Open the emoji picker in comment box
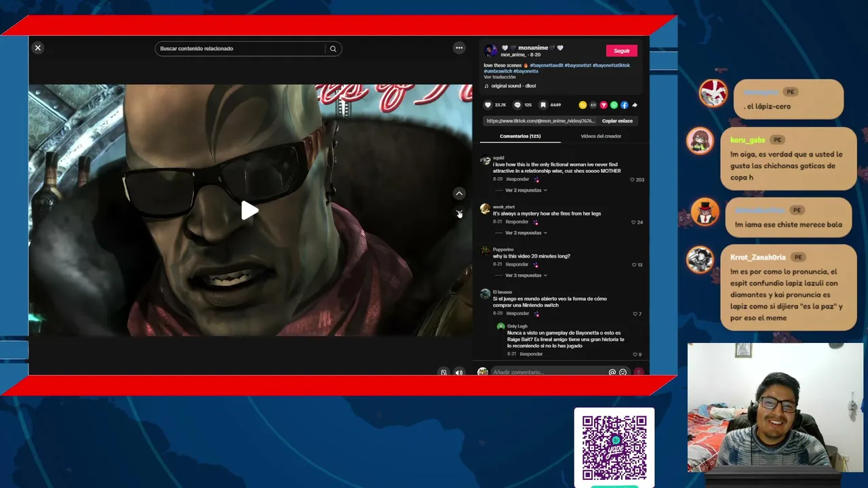The height and width of the screenshot is (488, 868). click(x=623, y=372)
